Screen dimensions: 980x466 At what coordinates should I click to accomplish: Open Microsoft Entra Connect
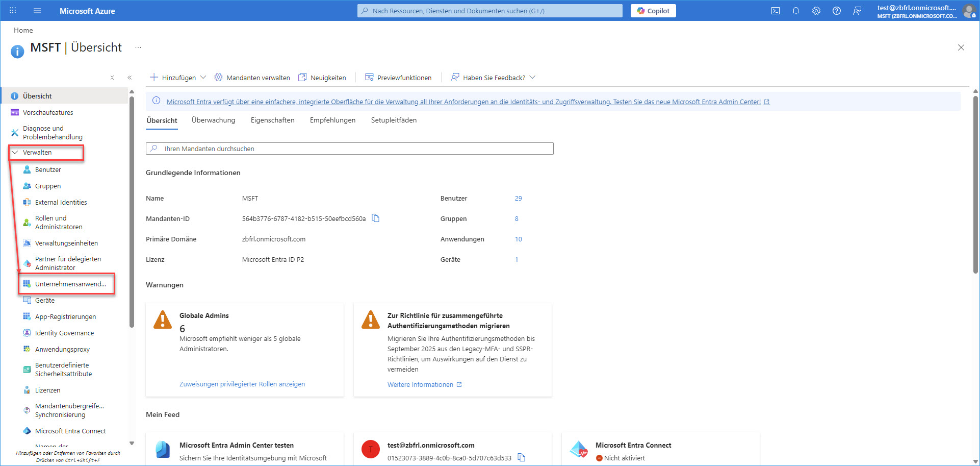pyautogui.click(x=70, y=431)
